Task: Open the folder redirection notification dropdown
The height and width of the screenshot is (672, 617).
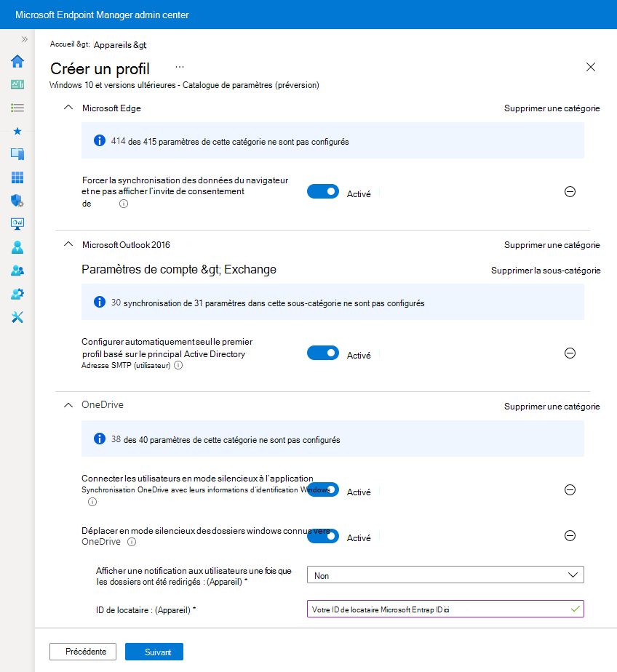Action: (445, 574)
